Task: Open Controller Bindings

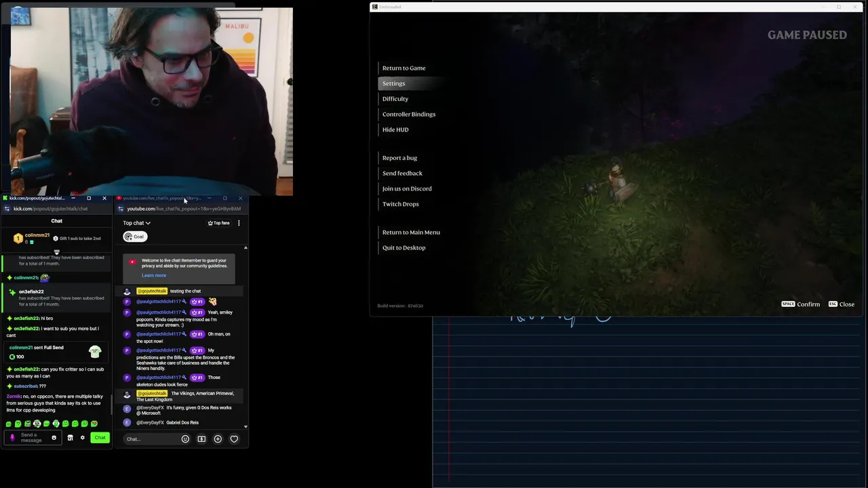Action: [409, 115]
